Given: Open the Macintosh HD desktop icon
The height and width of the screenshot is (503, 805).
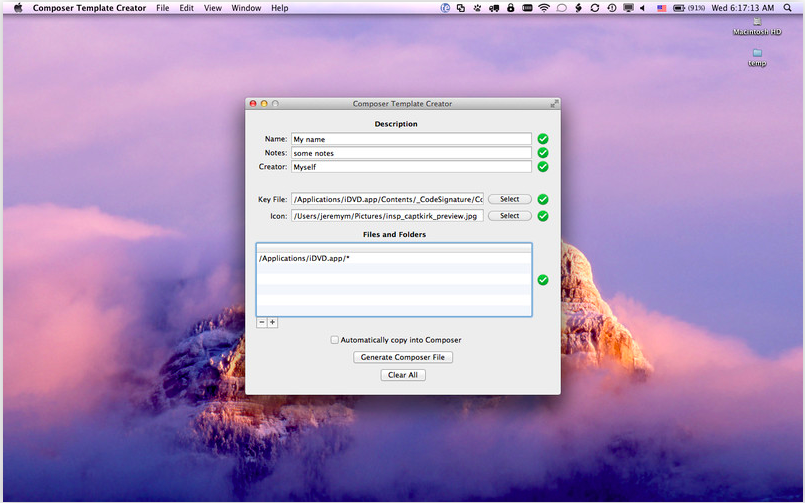Looking at the screenshot, I should tap(757, 23).
